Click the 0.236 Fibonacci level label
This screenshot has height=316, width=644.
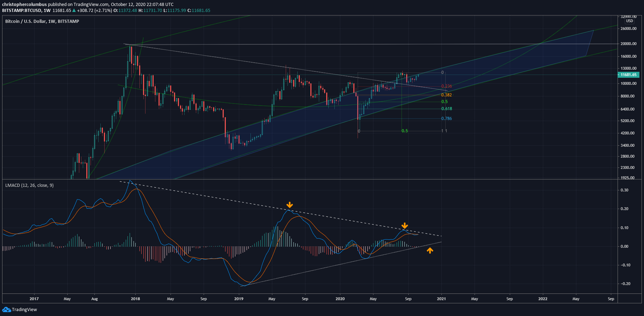(446, 86)
